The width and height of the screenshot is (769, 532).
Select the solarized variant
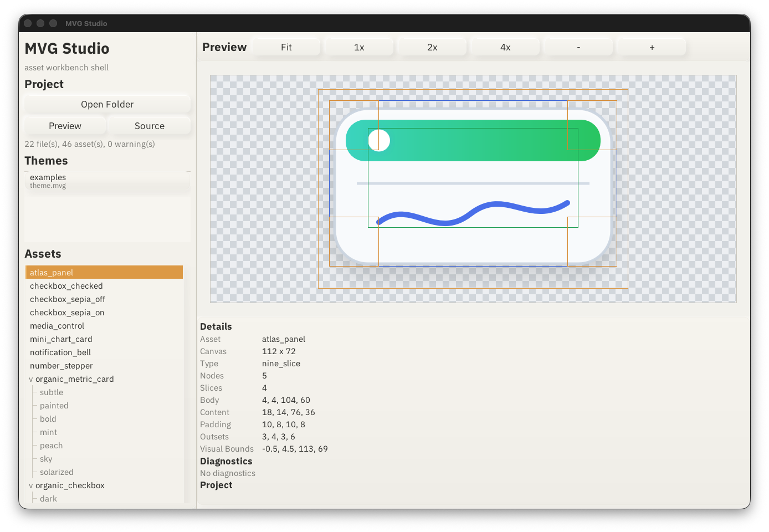(57, 472)
